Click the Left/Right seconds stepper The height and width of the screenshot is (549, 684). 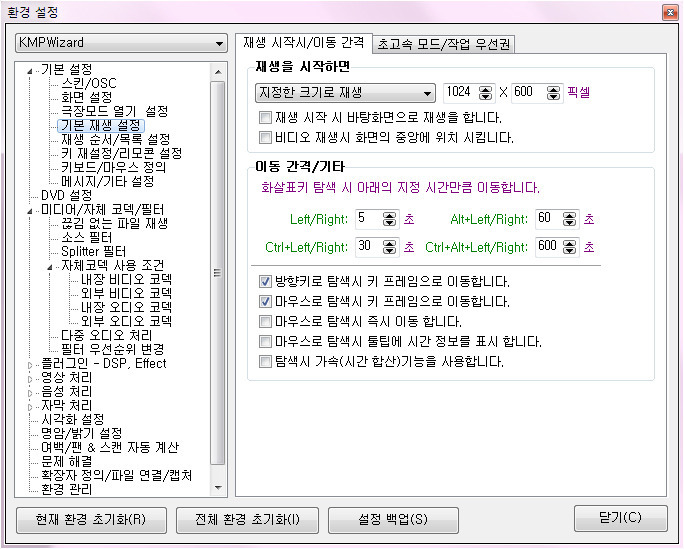(x=389, y=219)
